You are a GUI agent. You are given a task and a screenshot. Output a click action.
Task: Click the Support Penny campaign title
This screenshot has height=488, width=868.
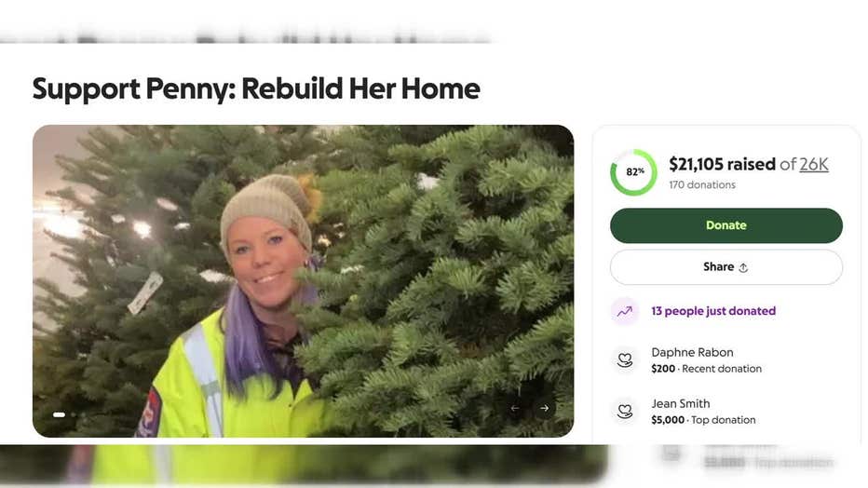(256, 89)
